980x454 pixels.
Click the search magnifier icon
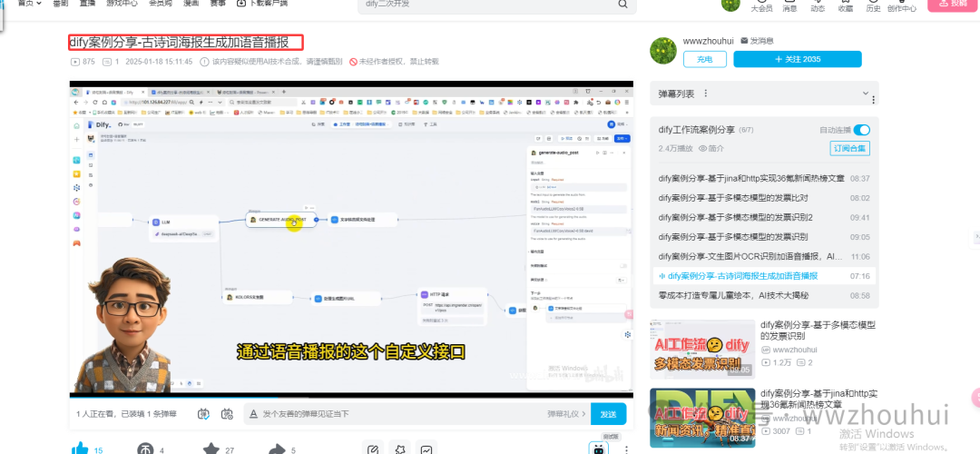622,5
